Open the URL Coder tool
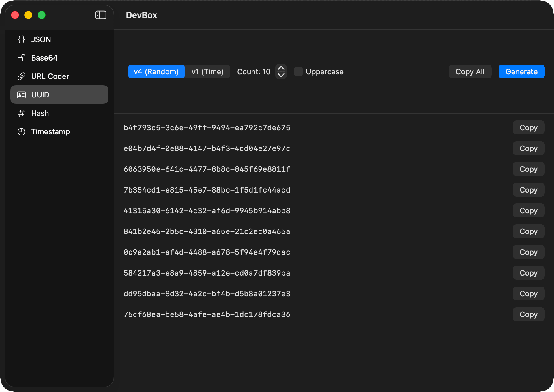The height and width of the screenshot is (392, 554). point(59,76)
